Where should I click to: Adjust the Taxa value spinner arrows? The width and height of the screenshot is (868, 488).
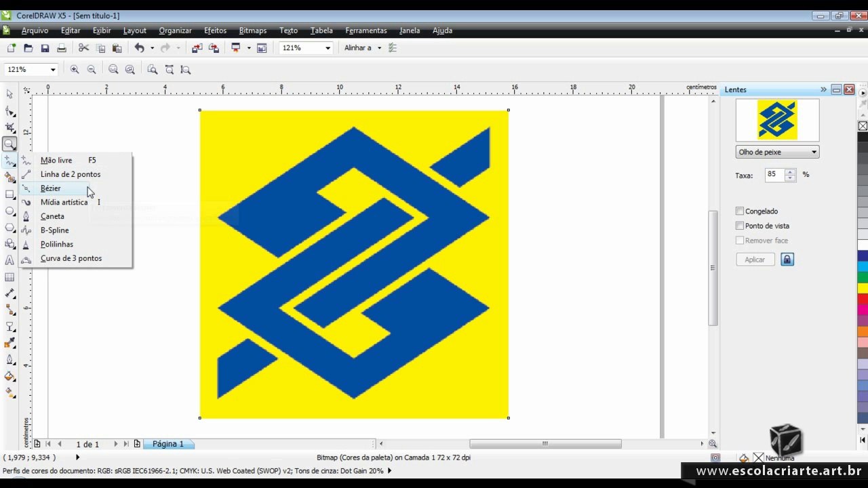coord(790,175)
